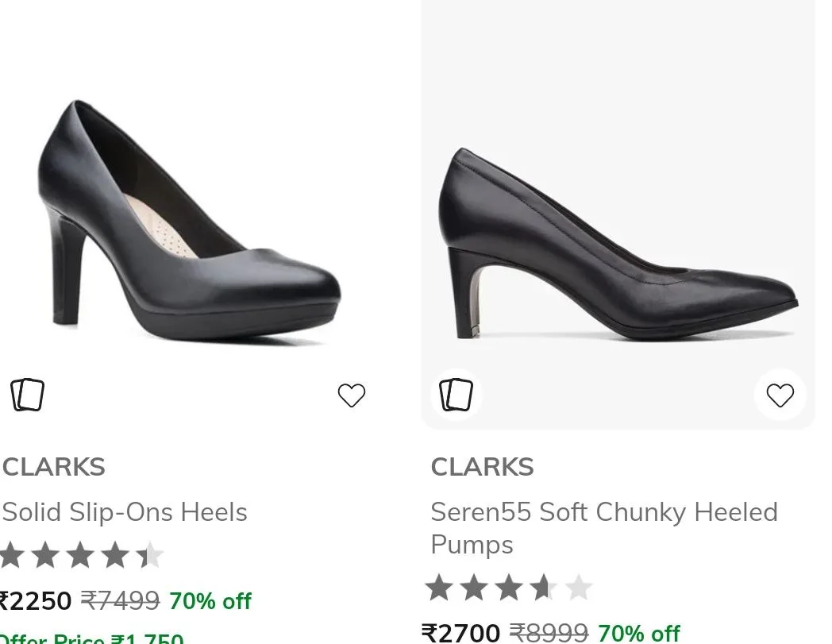Click the struck-through ₹8999 price

tap(549, 633)
